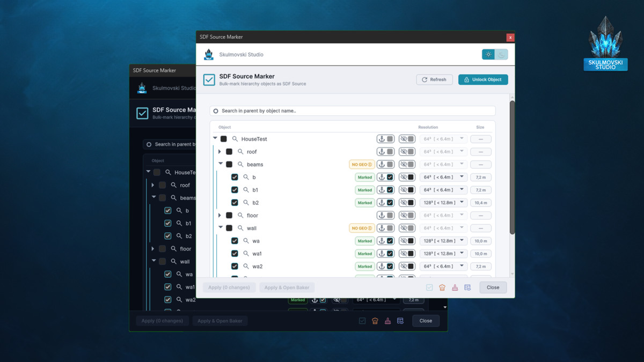This screenshot has height=362, width=644.
Task: Uncheck the b2 checkbox in light window
Action: pyautogui.click(x=235, y=203)
